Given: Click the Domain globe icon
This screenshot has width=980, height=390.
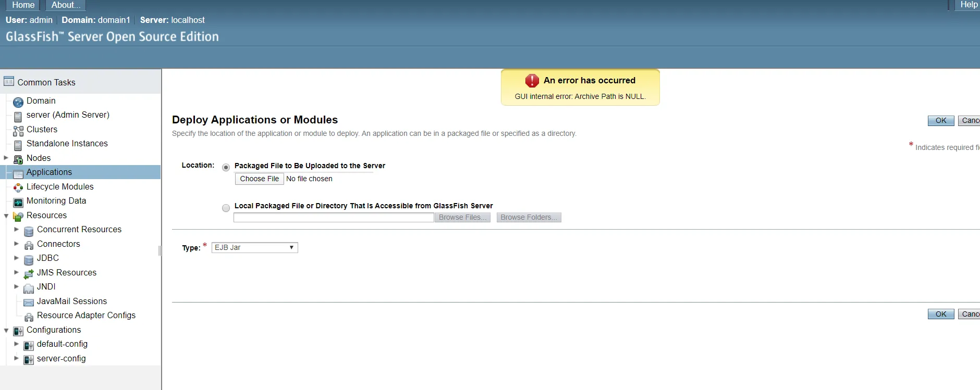Looking at the screenshot, I should coord(18,102).
